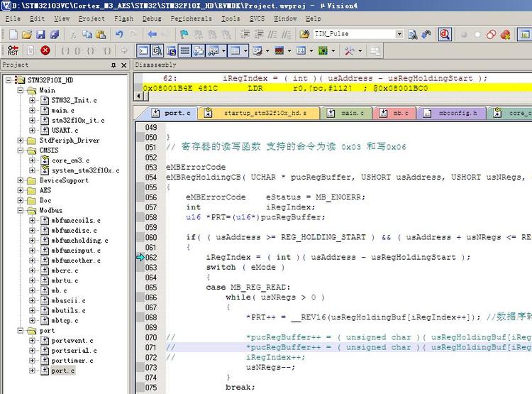Image resolution: width=532 pixels, height=394 pixels.
Task: Pin the Project panel with pushpin
Action: 113,65
